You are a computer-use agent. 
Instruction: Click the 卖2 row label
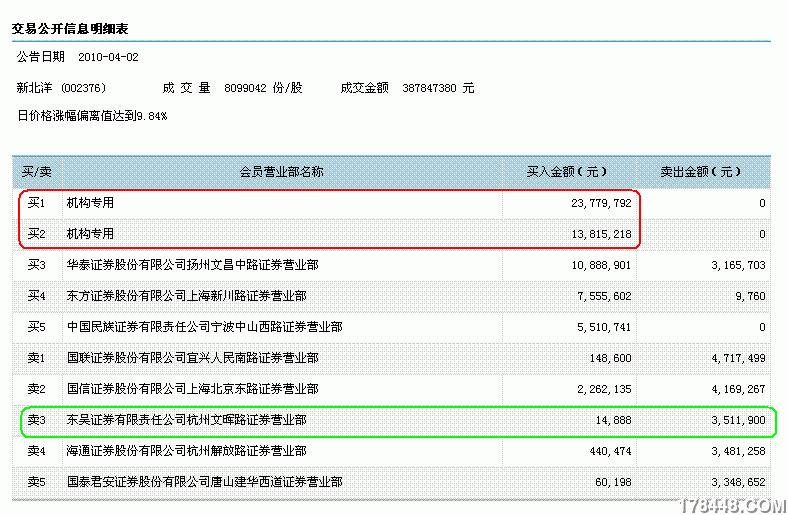tap(36, 389)
